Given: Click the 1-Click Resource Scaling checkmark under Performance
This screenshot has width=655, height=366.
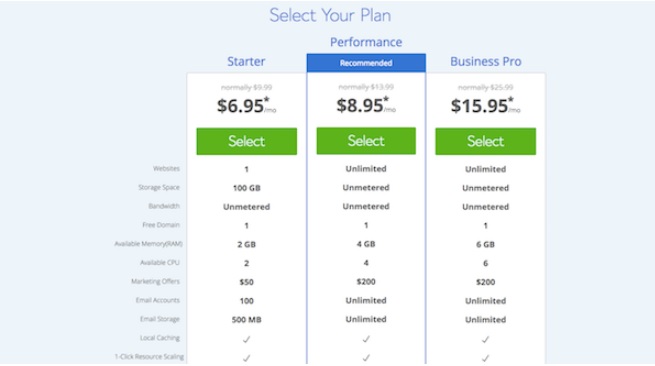Looking at the screenshot, I should [366, 358].
